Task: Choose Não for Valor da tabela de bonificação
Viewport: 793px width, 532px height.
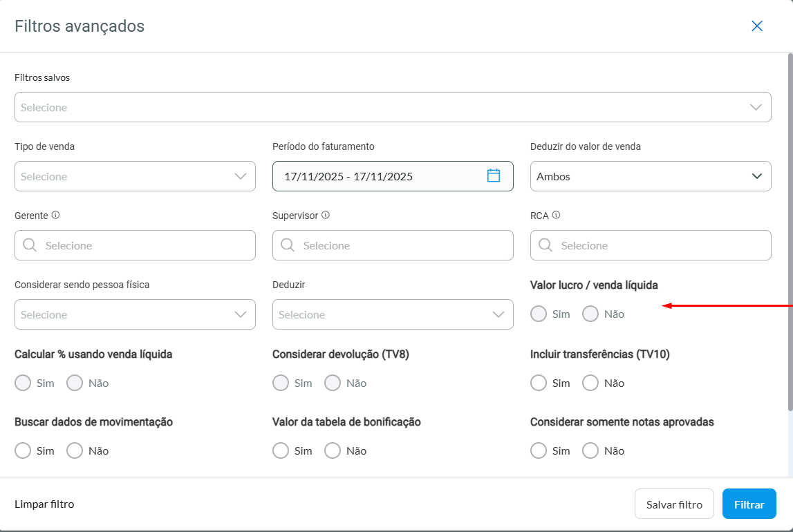Action: pos(333,450)
